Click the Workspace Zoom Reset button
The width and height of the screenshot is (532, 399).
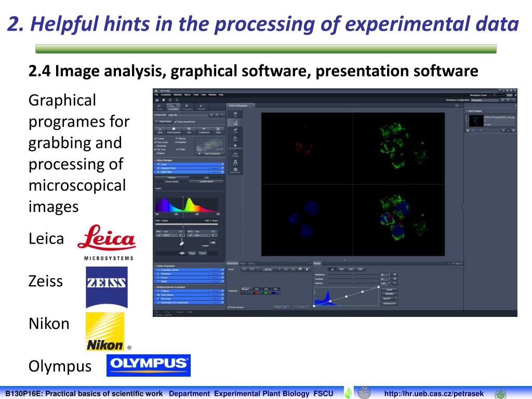510,95
